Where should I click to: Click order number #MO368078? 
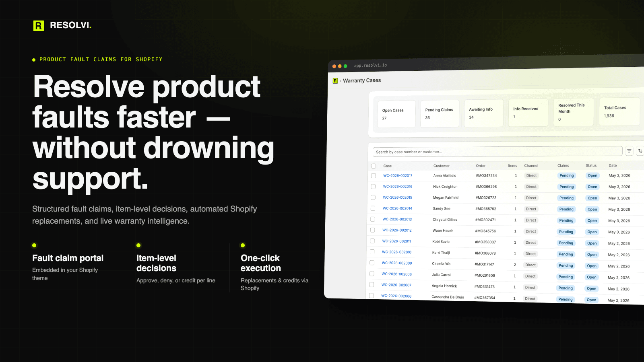[x=485, y=253]
